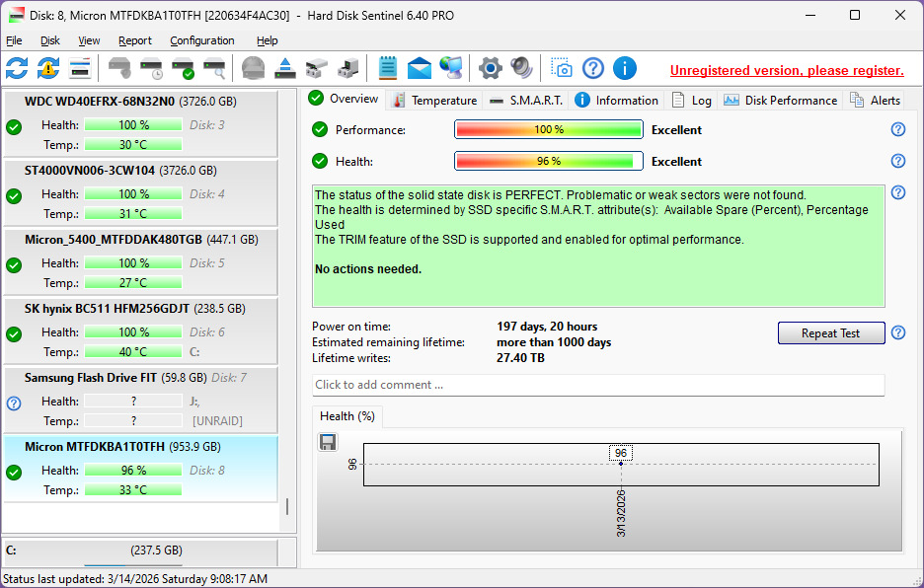Click the WDC disk 30 °C temperature bar
This screenshot has width=924, height=588.
point(133,144)
